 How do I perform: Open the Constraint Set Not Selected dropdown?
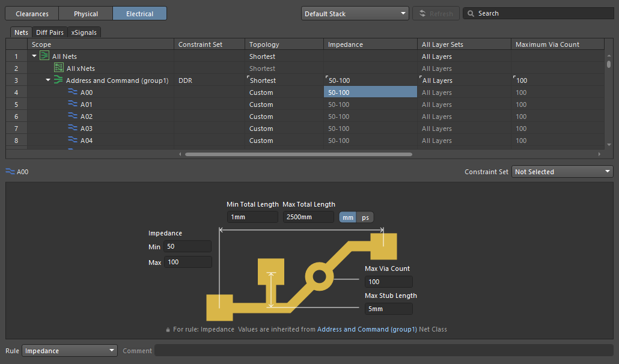pos(562,172)
